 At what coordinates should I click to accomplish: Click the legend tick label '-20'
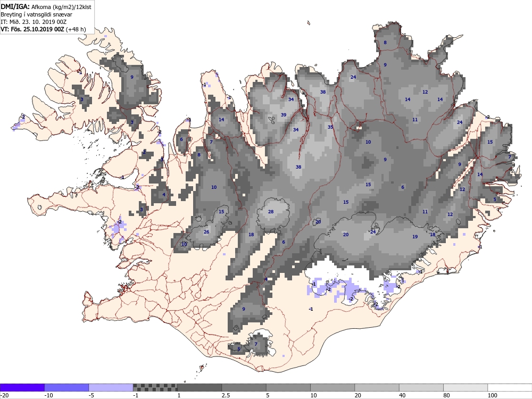pos(4,395)
